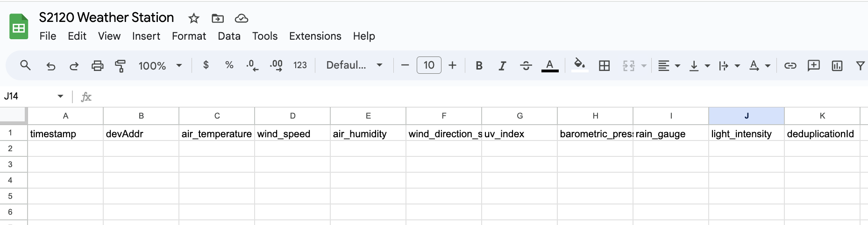Open more number formats 123
This screenshot has height=225, width=868.
300,65
